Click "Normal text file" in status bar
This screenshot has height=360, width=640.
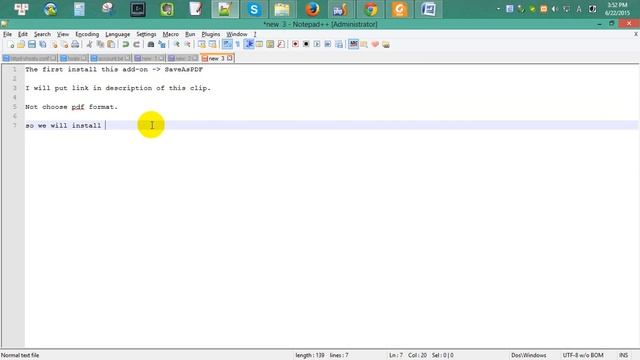20,356
